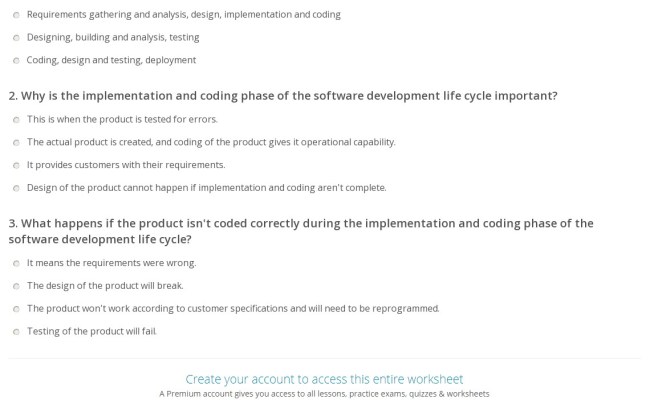This screenshot has width=650, height=400.
Task: Click answer text 'It means the requirements were wrong.'
Action: (112, 263)
